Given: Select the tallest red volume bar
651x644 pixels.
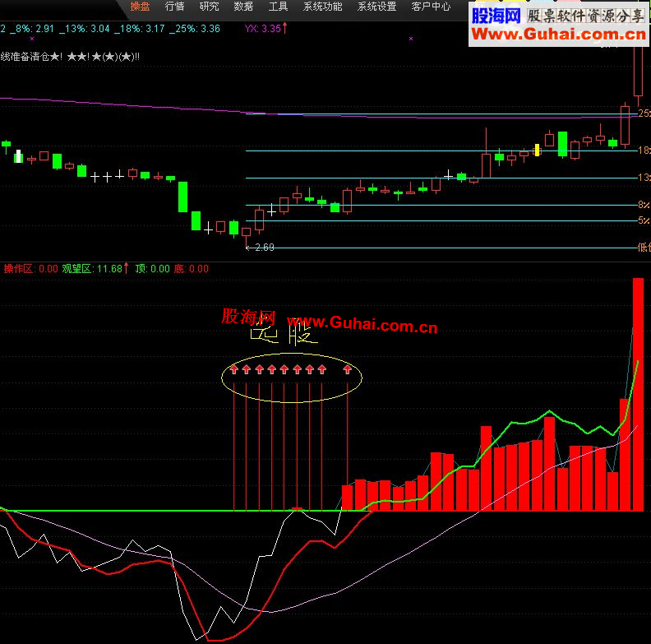Looking at the screenshot, I should point(638,394).
